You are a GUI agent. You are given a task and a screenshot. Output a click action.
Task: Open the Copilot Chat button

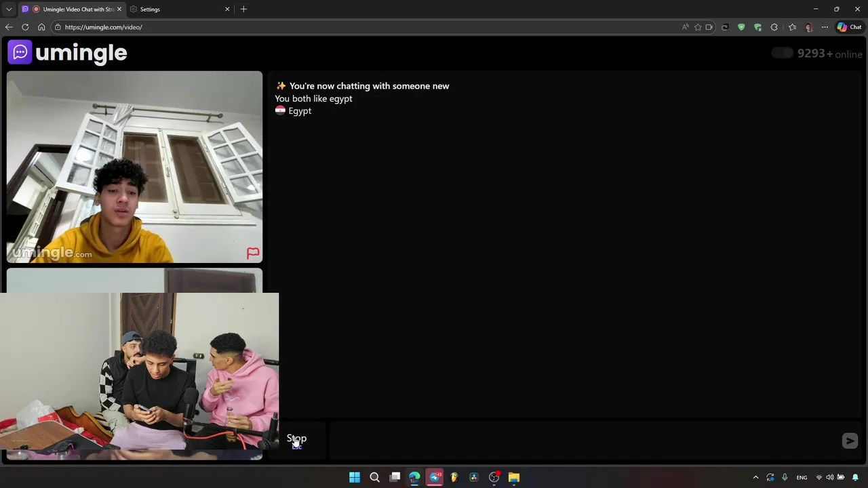tap(849, 27)
